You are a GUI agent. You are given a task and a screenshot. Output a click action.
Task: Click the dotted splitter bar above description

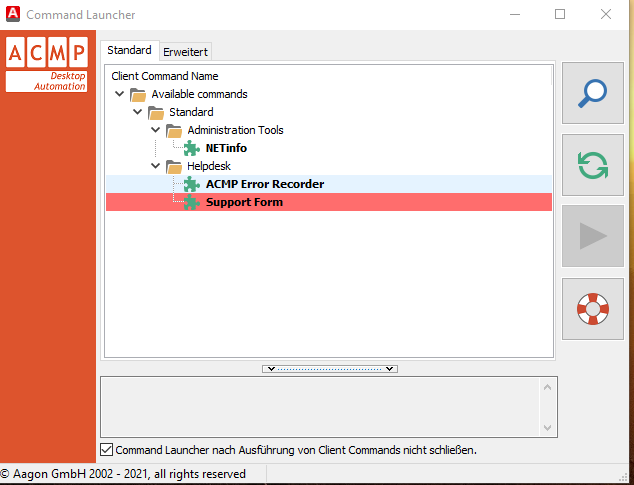pos(330,368)
